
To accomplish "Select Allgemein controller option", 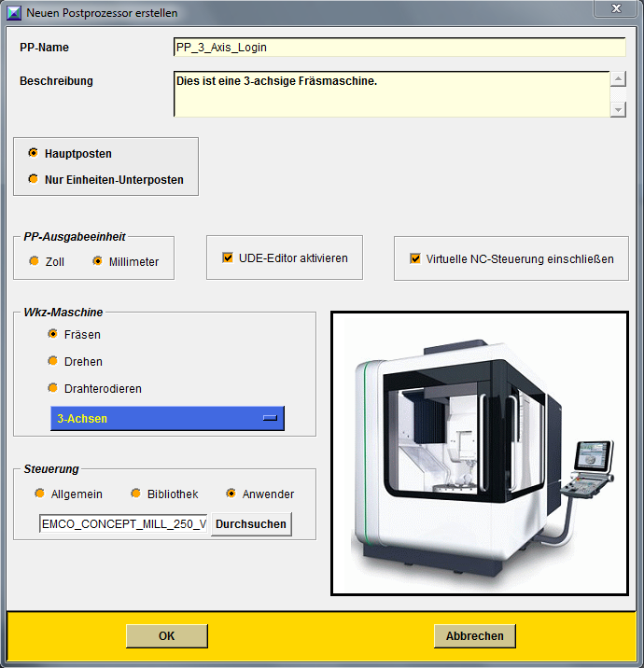I will coord(39,494).
